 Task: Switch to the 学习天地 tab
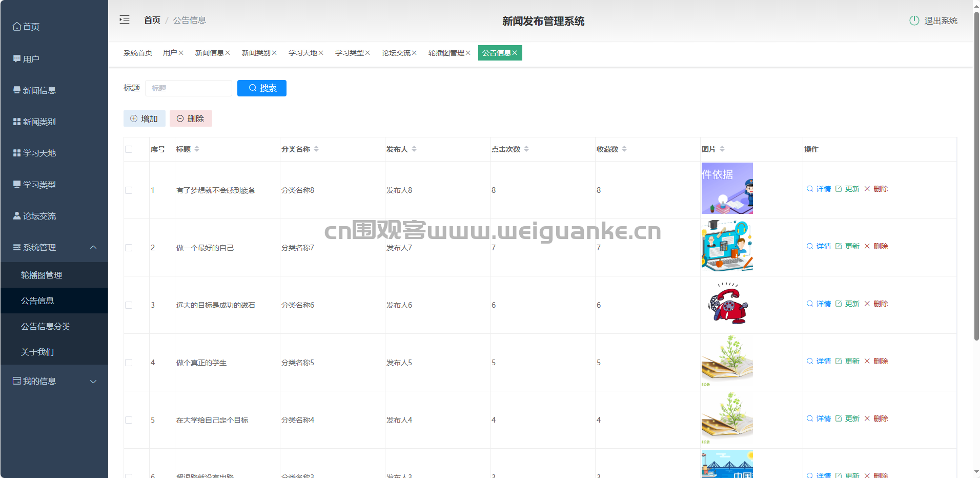click(x=302, y=53)
